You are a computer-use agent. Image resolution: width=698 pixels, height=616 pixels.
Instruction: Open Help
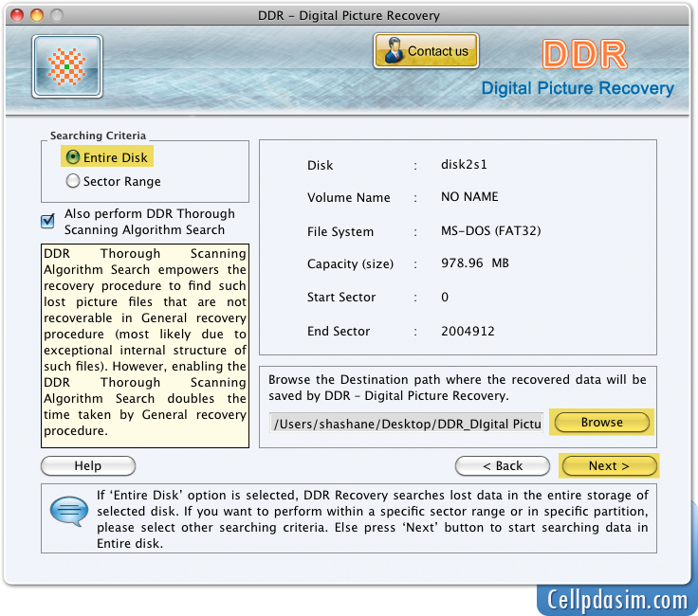click(88, 465)
